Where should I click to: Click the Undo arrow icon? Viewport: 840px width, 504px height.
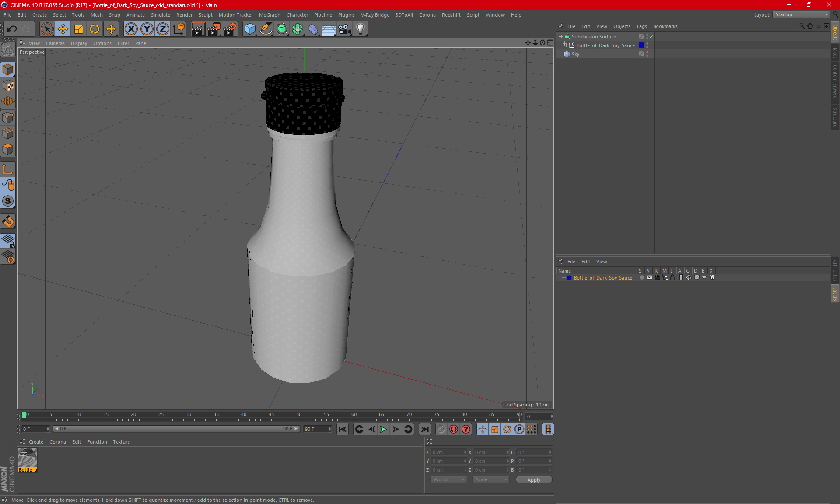(x=12, y=29)
